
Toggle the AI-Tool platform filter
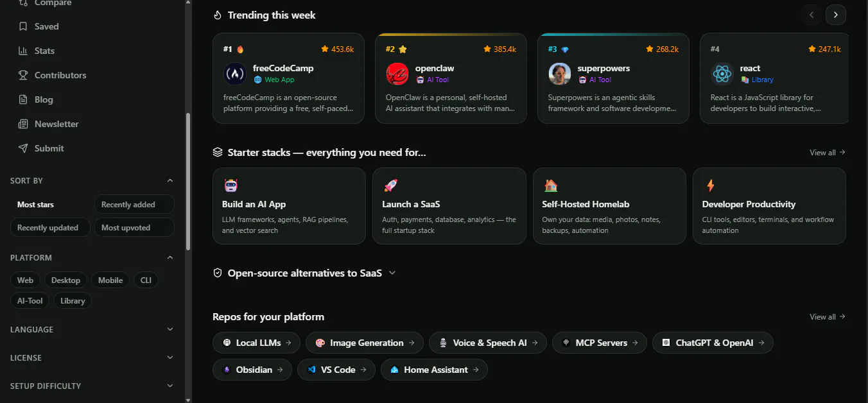click(30, 300)
